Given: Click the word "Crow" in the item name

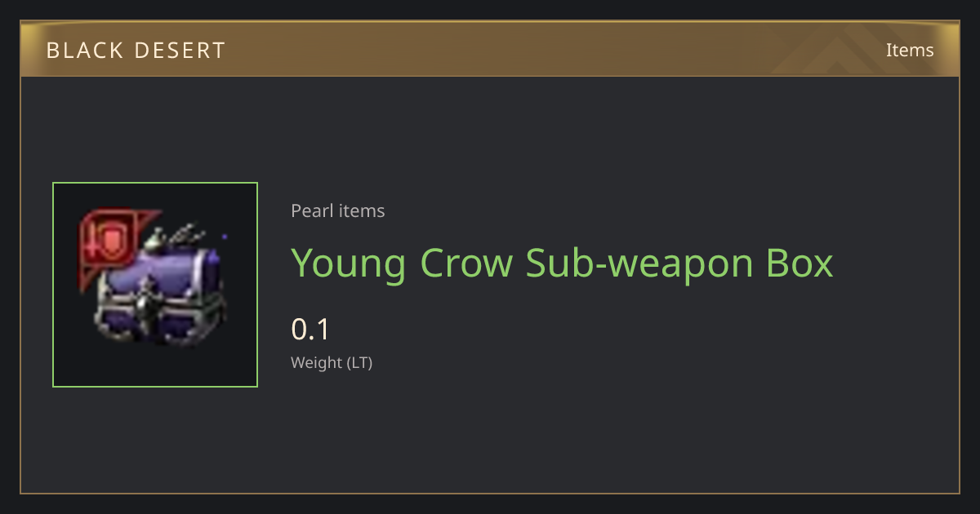Looking at the screenshot, I should point(467,263).
